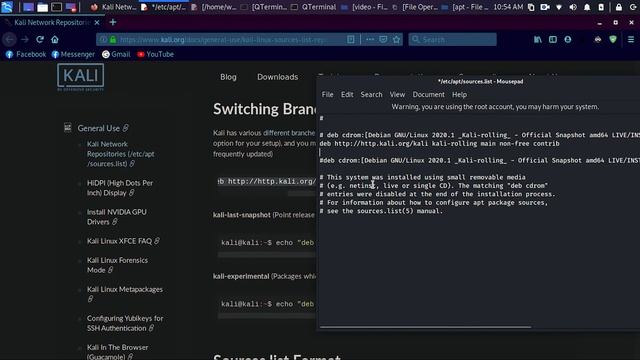The height and width of the screenshot is (360, 640).
Task: Open Firefox Library icon
Action: (538, 40)
